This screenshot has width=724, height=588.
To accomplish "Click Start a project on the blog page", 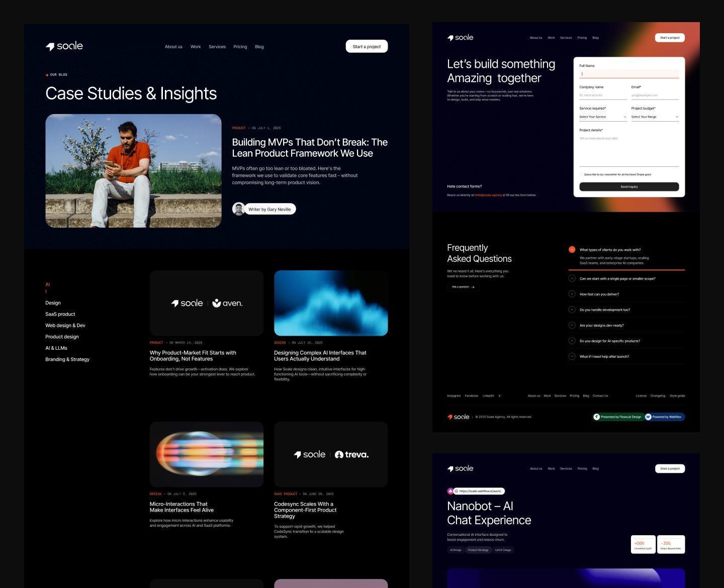I will point(367,46).
